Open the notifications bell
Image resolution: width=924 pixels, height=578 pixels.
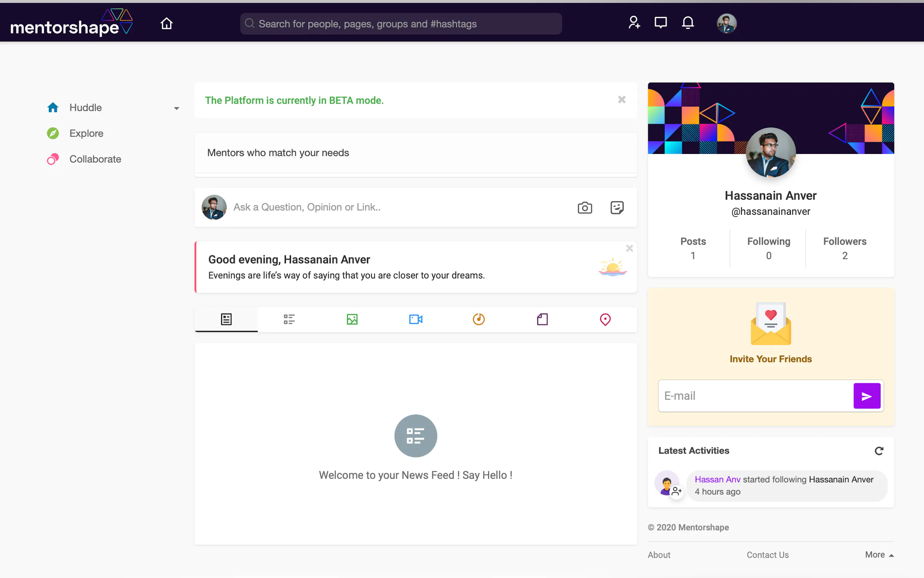688,23
